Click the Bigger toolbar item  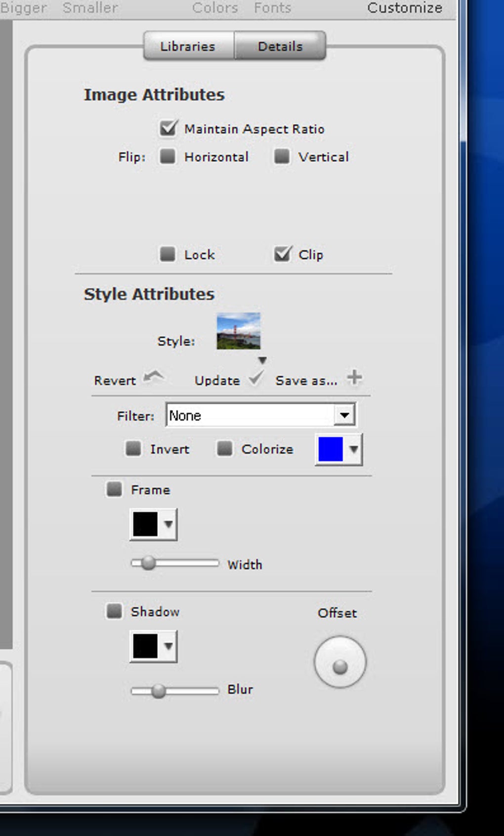pyautogui.click(x=24, y=8)
